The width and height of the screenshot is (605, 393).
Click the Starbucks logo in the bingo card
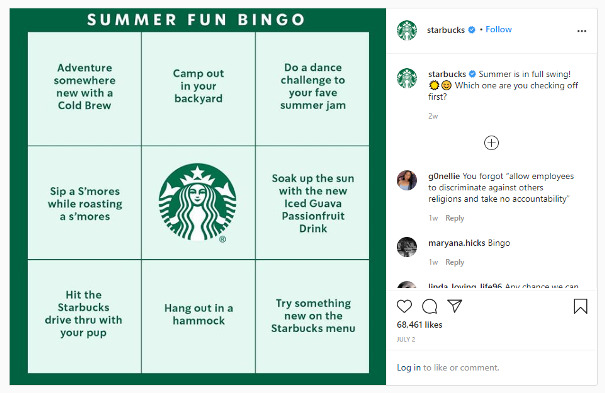click(x=198, y=202)
